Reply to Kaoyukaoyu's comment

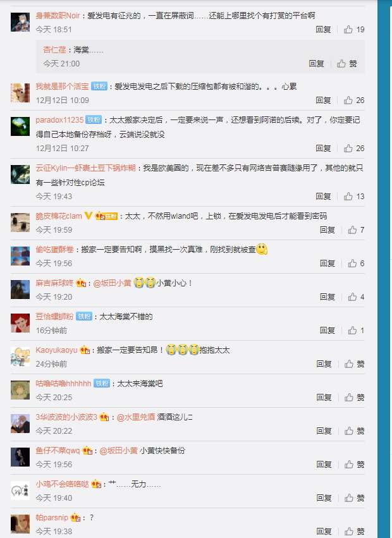coord(324,364)
